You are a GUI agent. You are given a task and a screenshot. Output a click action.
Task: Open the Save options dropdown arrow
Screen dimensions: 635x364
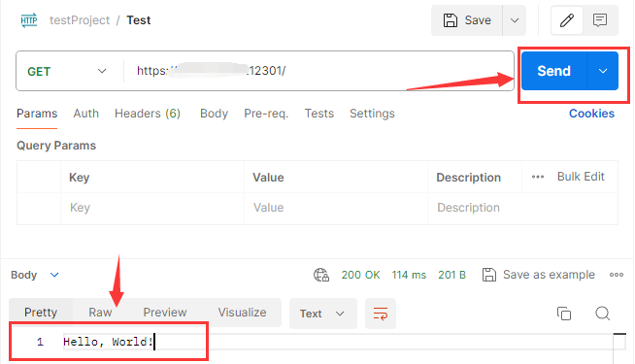(x=515, y=20)
